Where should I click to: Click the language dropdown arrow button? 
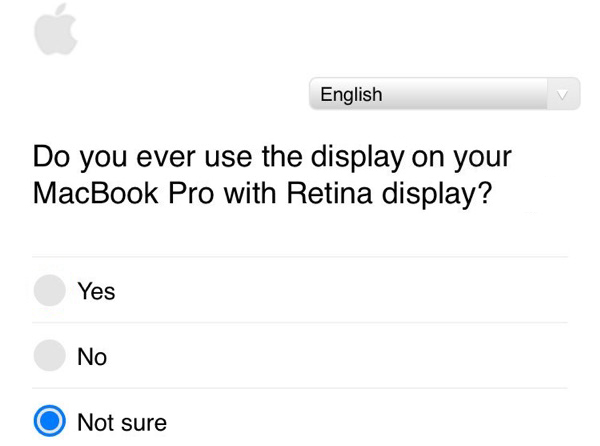click(x=562, y=95)
